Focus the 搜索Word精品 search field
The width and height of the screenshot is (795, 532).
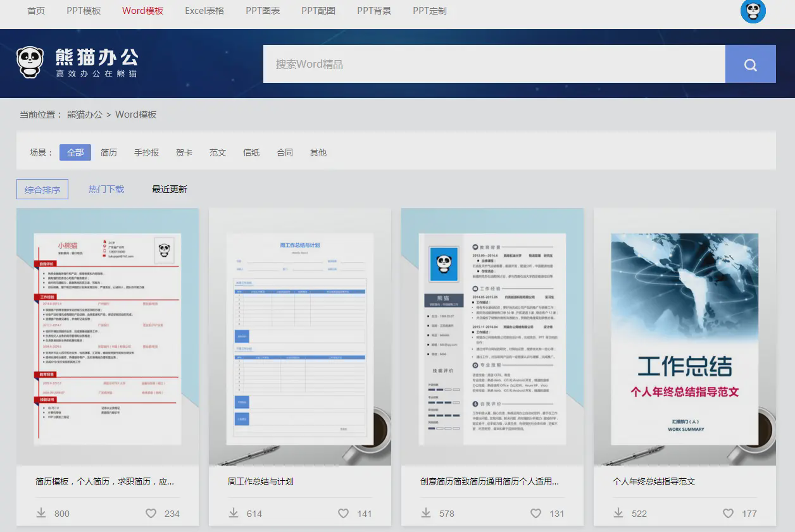494,65
